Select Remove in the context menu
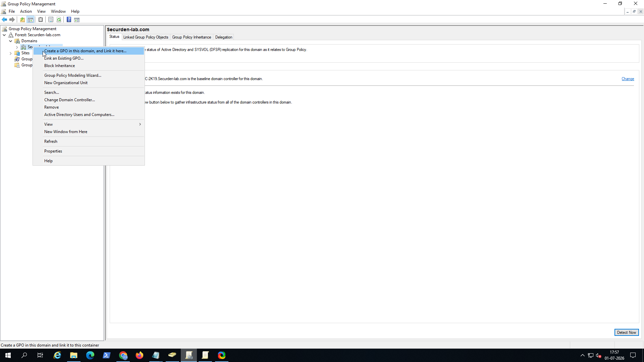Screen dimensions: 644x362 click(89, 107)
